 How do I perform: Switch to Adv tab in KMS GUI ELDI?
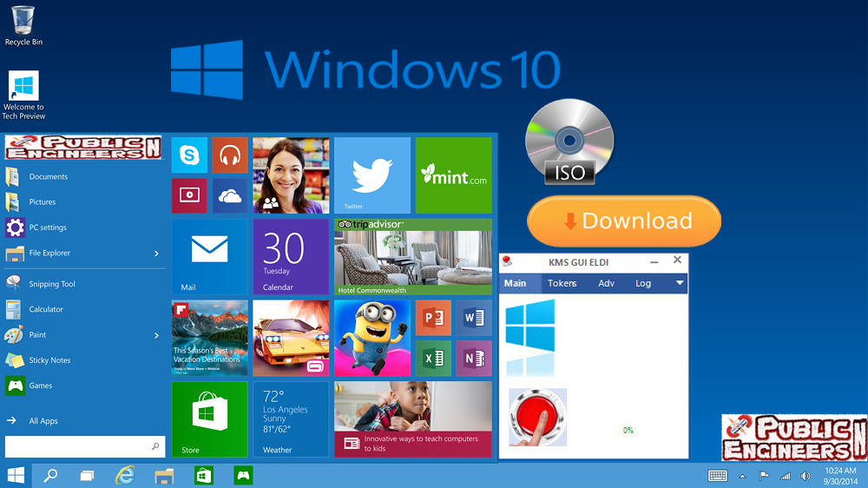606,283
